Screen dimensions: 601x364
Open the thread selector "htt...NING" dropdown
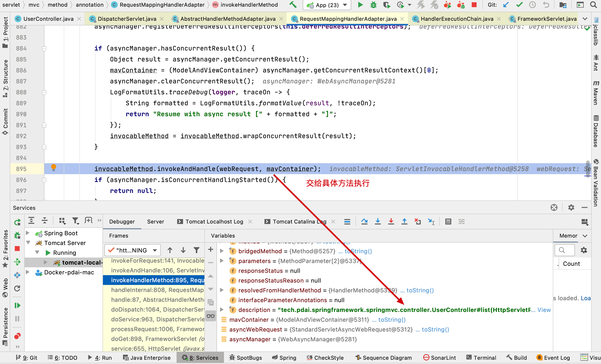pyautogui.click(x=133, y=250)
